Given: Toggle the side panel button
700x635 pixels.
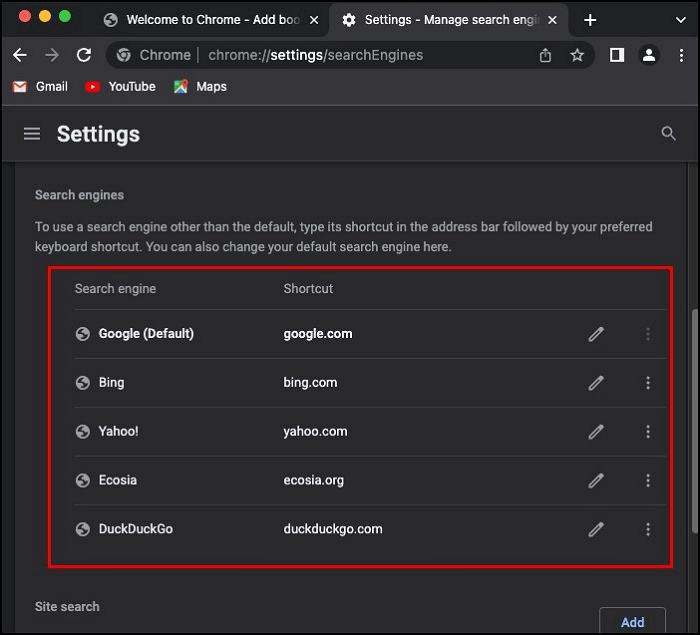Looking at the screenshot, I should (617, 56).
